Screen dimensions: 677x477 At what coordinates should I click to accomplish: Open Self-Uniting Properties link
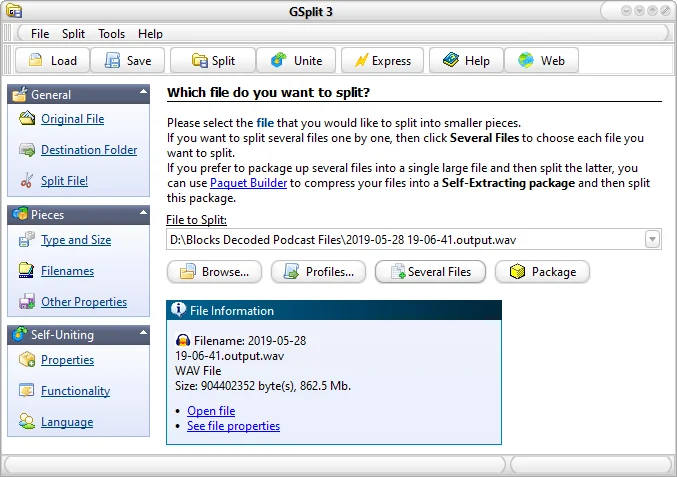[67, 360]
